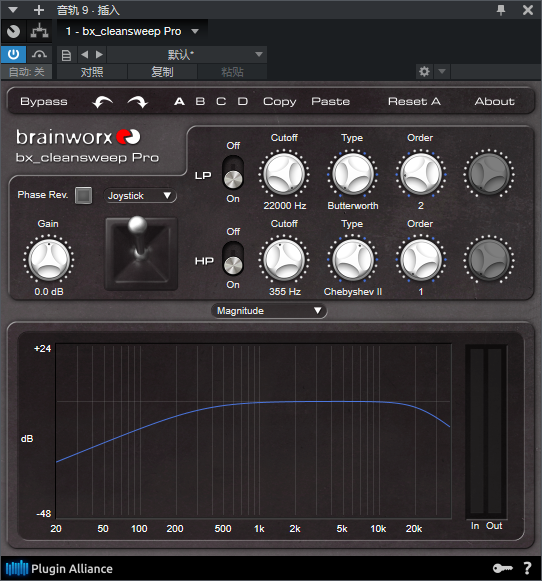Click the Butterworth type label
542x581 pixels.
353,206
